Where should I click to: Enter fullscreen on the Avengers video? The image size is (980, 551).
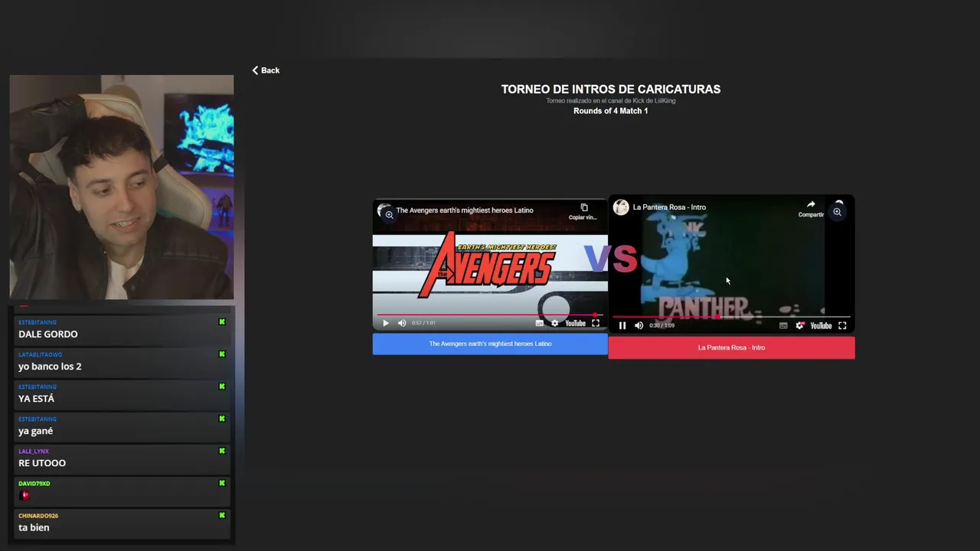(596, 323)
